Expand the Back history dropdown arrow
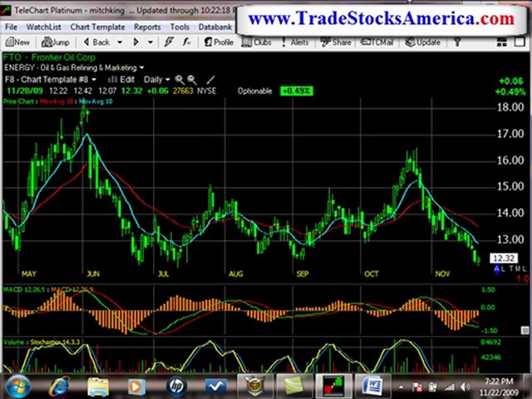Viewport: 532px width, 399px height. tap(120, 42)
